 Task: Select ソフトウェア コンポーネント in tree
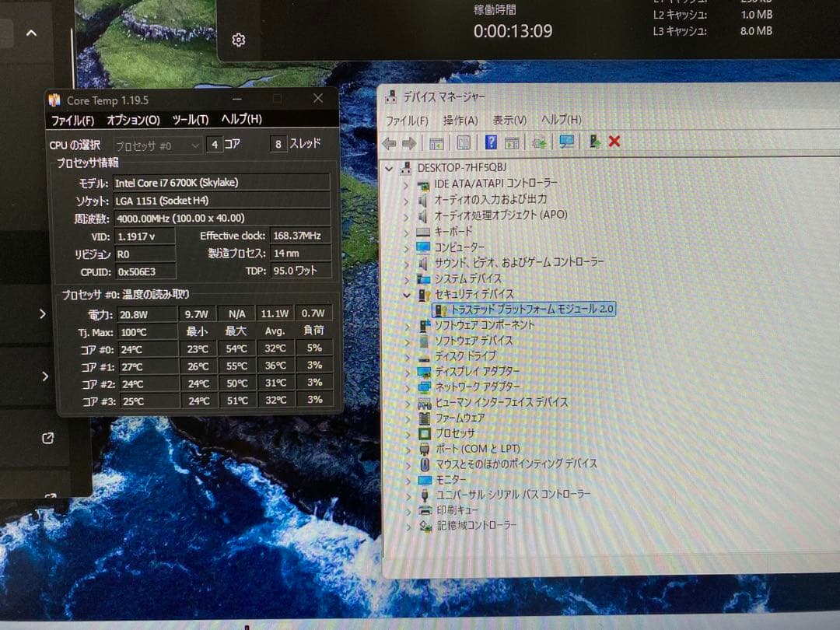tap(485, 325)
